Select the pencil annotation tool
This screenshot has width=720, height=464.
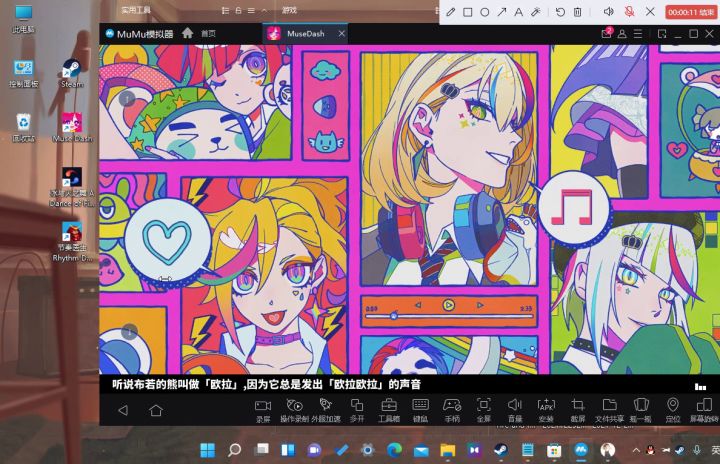[x=450, y=12]
